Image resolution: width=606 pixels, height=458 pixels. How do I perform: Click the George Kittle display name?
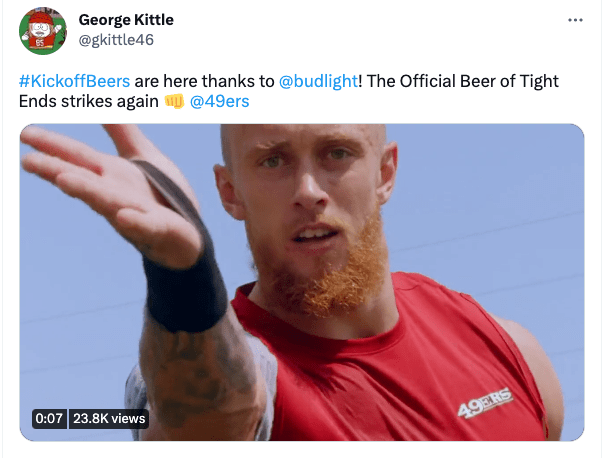pos(126,20)
